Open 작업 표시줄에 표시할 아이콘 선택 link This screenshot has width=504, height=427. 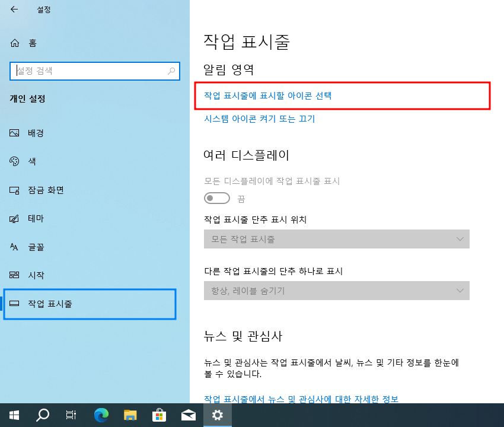coord(268,96)
